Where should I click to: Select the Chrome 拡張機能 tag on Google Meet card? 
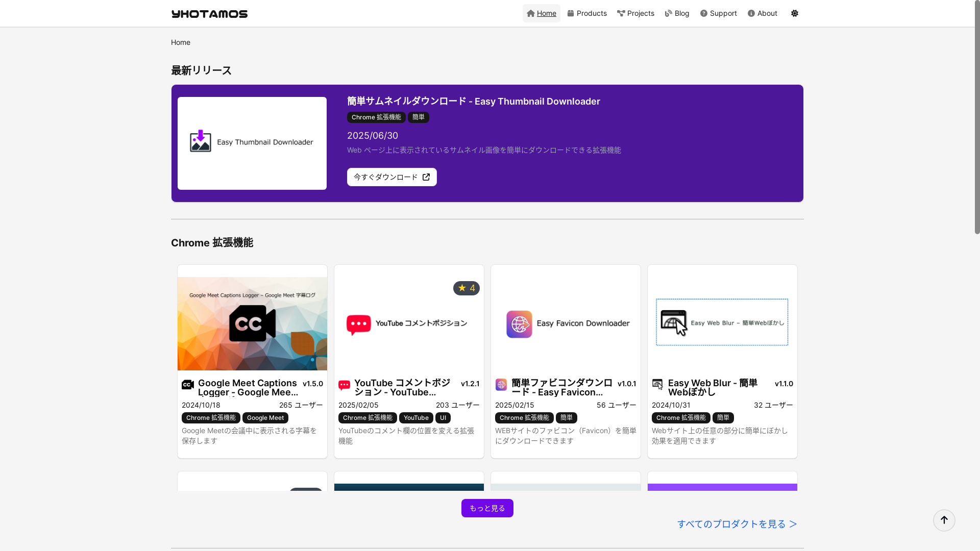point(211,418)
